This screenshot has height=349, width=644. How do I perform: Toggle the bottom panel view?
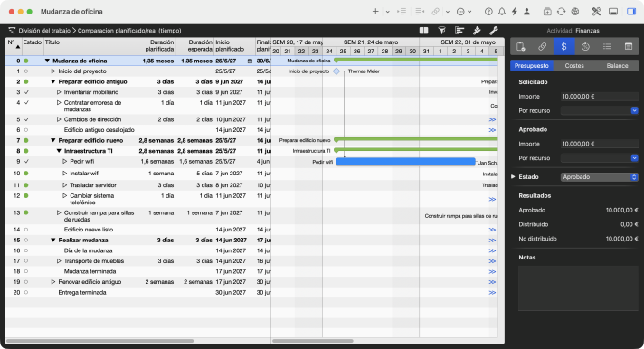click(x=613, y=12)
